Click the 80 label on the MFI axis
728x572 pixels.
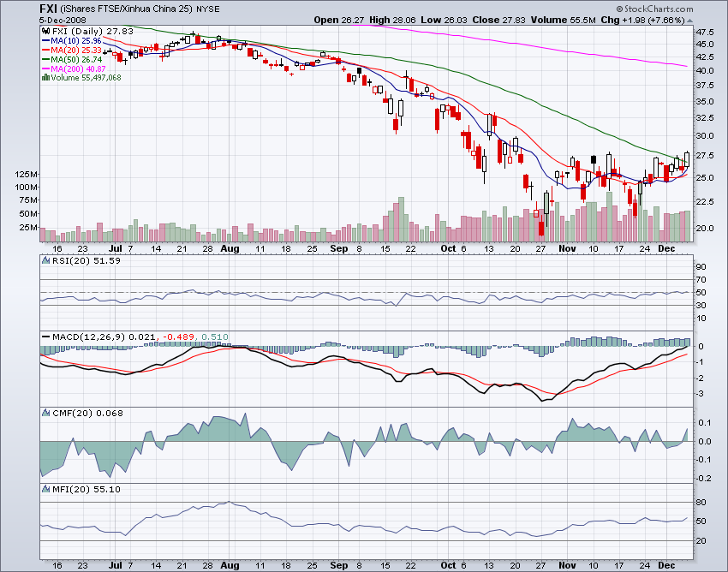701,503
